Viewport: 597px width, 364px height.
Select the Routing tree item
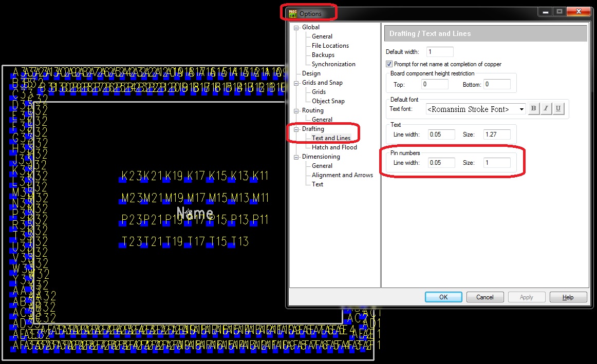(312, 110)
